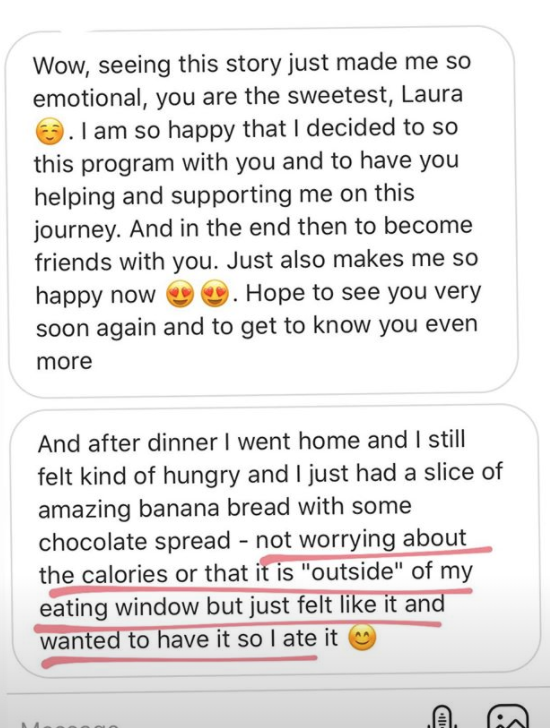Click the word 'more' ending the first message
550x728 pixels.
[x=64, y=362]
